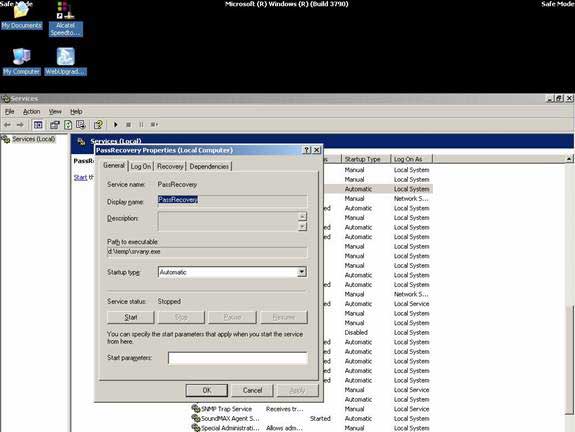The width and height of the screenshot is (575, 432).
Task: Click the Back arrow in Services toolbar
Action: coord(7,125)
